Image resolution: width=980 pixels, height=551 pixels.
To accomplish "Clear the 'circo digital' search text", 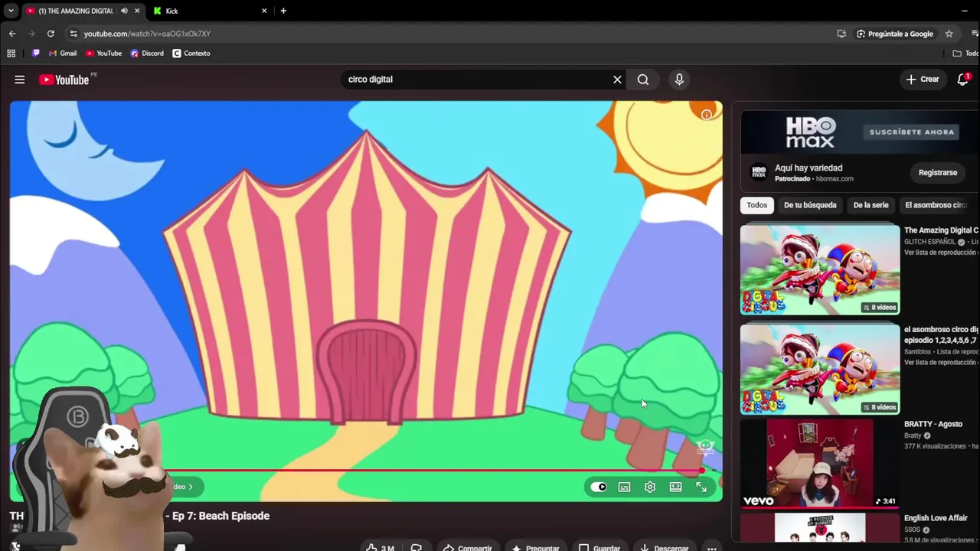I will 617,80.
